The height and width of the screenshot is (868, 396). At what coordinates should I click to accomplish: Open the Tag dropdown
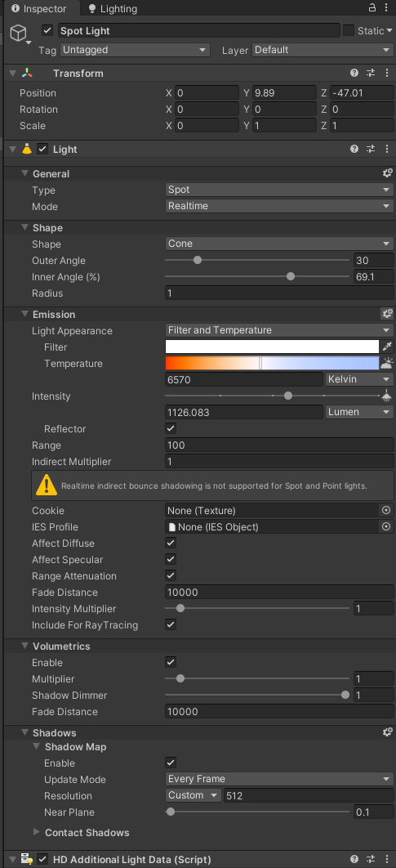(135, 50)
